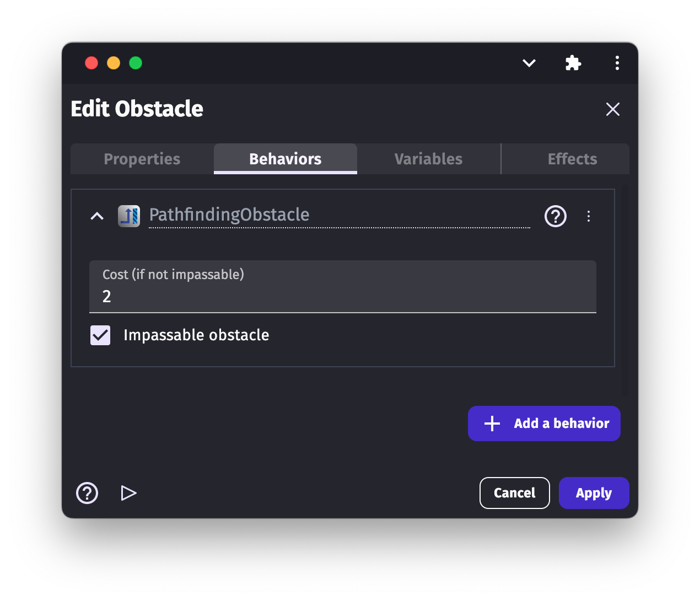This screenshot has height=600, width=700.
Task: Close the Edit Obstacle dialog with the X
Action: (612, 109)
